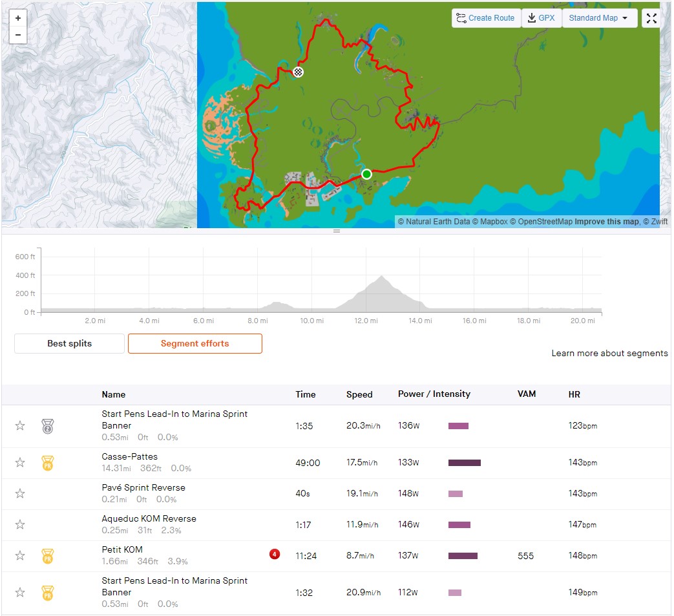Click the elevation peak in the profile chart
This screenshot has height=616, width=674.
click(x=381, y=277)
